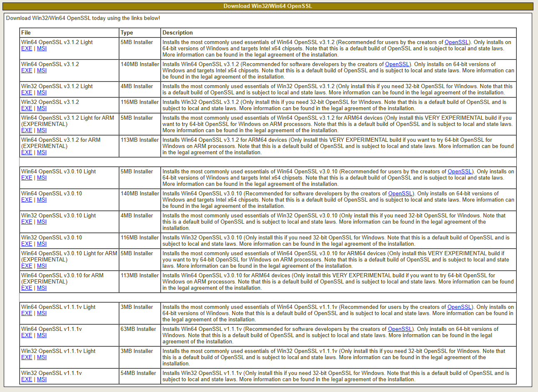This screenshot has width=538, height=392.
Task: Click the Download Win32/Win64 OpenSSL title bar
Action: [x=268, y=6]
